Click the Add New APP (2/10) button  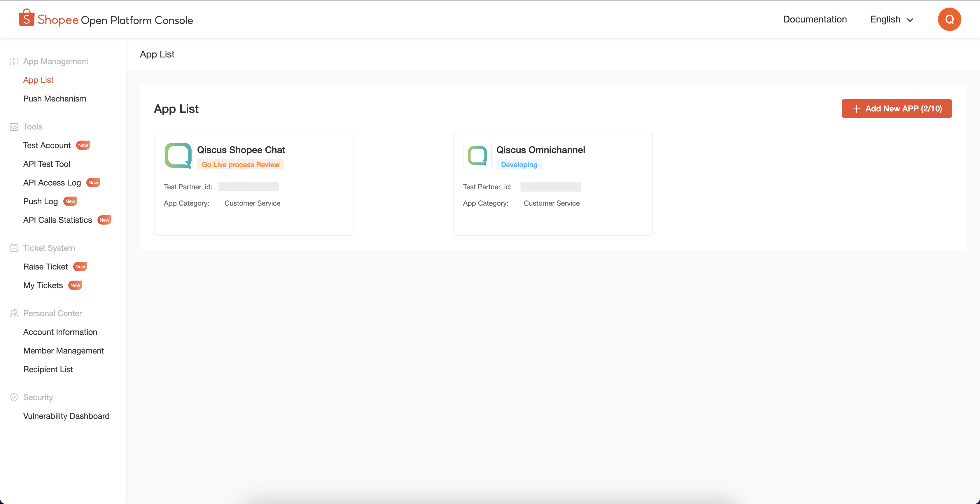click(x=897, y=109)
